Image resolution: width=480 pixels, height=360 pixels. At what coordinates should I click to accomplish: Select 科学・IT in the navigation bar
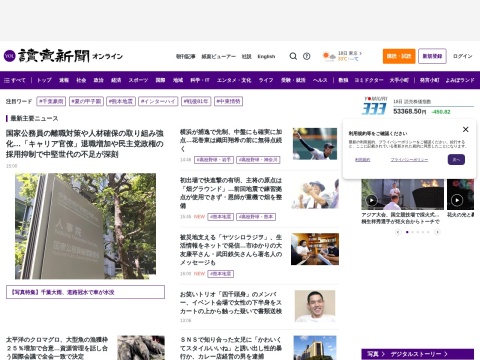[x=200, y=80]
